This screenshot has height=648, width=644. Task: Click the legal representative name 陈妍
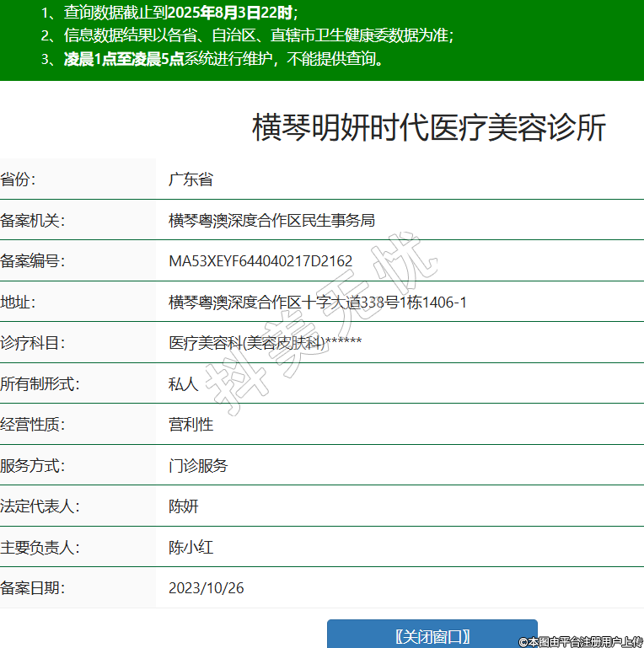tap(183, 506)
